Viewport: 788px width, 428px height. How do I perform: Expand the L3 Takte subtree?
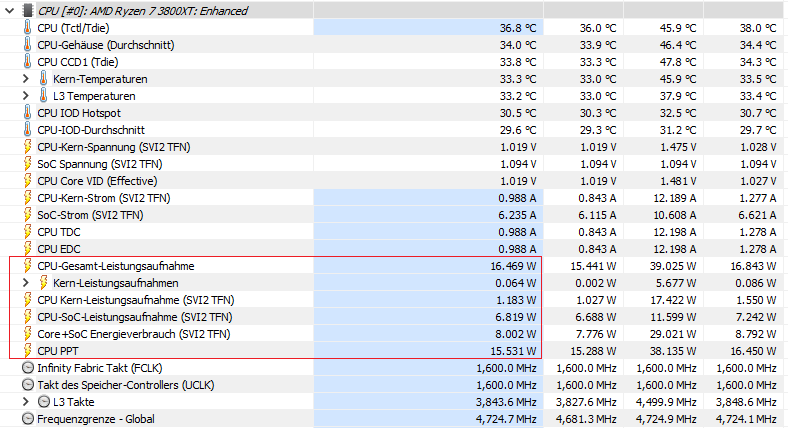26,402
